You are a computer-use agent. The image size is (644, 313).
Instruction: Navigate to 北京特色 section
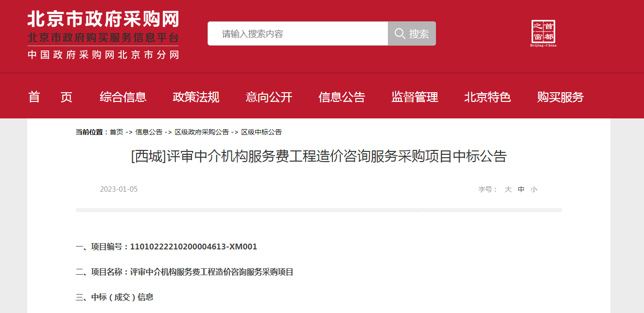(x=487, y=97)
